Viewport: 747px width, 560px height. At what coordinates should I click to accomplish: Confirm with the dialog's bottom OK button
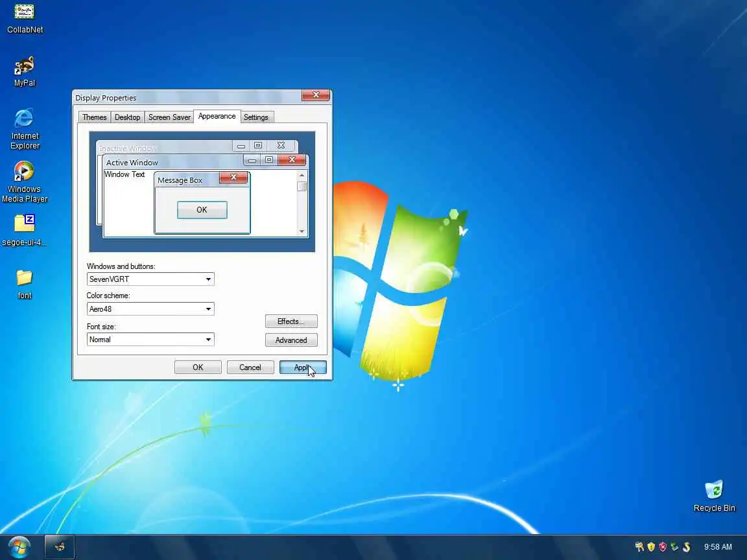[198, 367]
